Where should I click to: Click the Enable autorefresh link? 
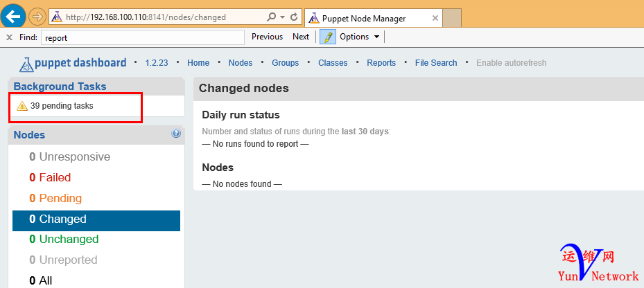pyautogui.click(x=511, y=63)
